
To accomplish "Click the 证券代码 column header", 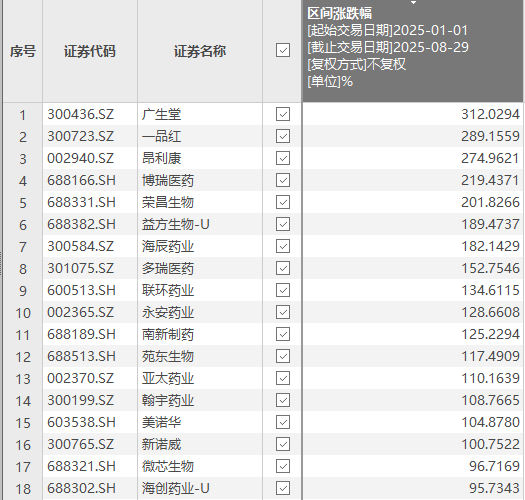I will 90,51.
